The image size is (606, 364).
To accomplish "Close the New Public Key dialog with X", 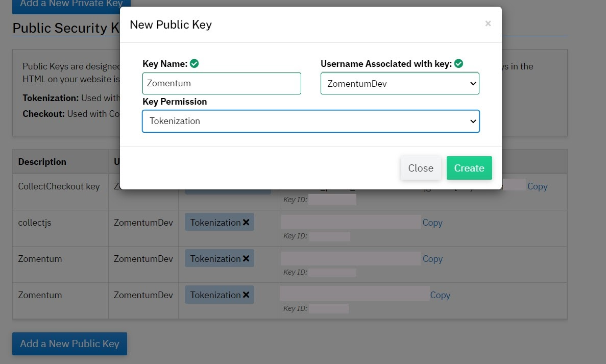I will tap(488, 23).
